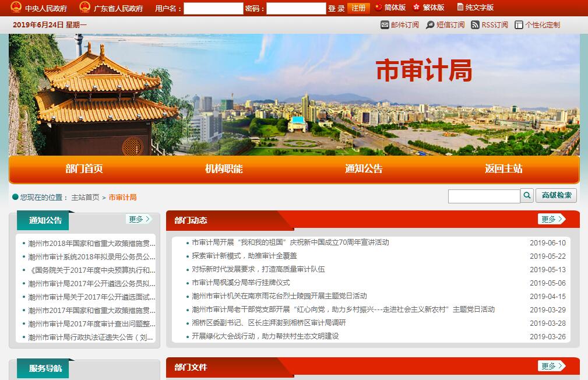Switch to 简体版 via flag icon

(x=379, y=8)
